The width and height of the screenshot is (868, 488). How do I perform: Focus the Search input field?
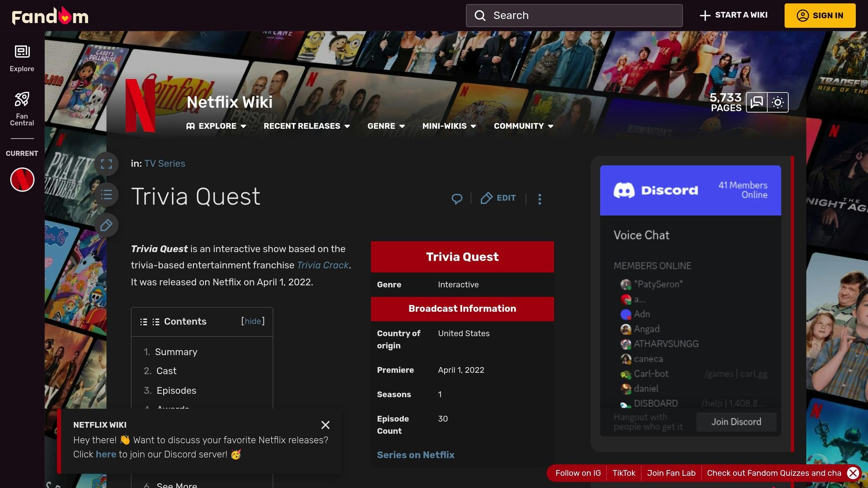point(574,16)
